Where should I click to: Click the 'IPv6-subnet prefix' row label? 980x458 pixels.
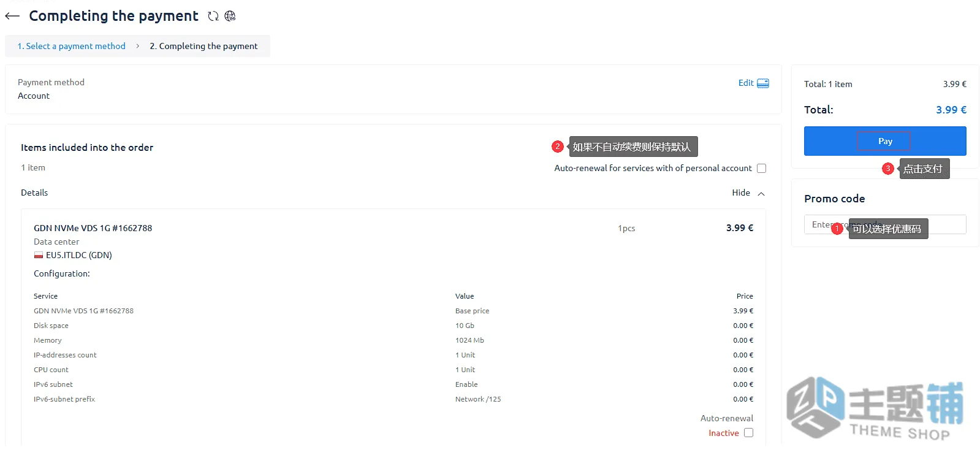[64, 399]
